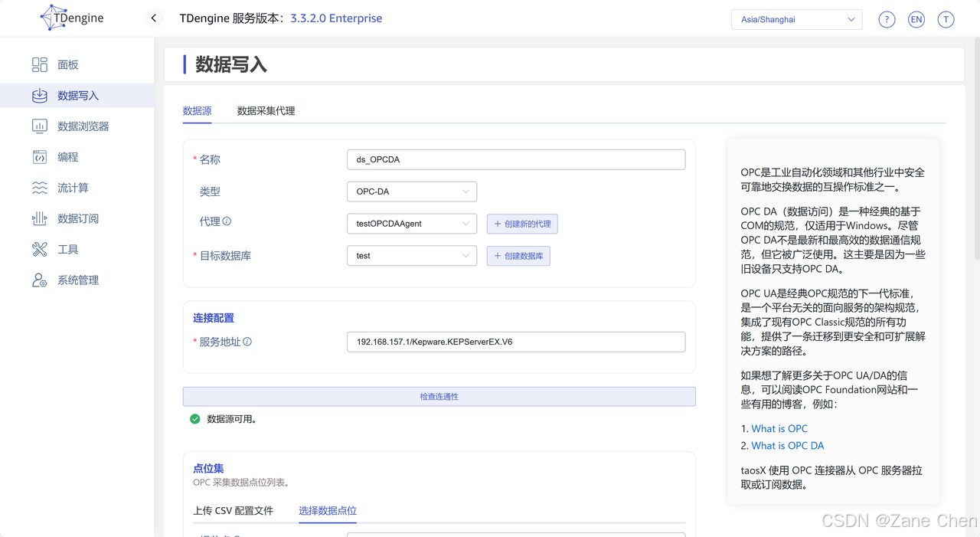The height and width of the screenshot is (537, 980).
Task: Click the 名称 input field containing ds_OPCDA
Action: [515, 159]
